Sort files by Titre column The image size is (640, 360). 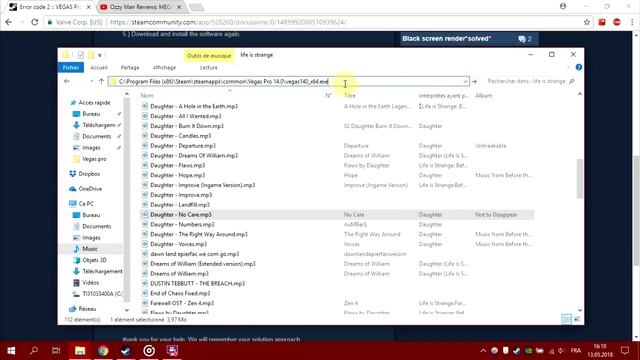(350, 96)
